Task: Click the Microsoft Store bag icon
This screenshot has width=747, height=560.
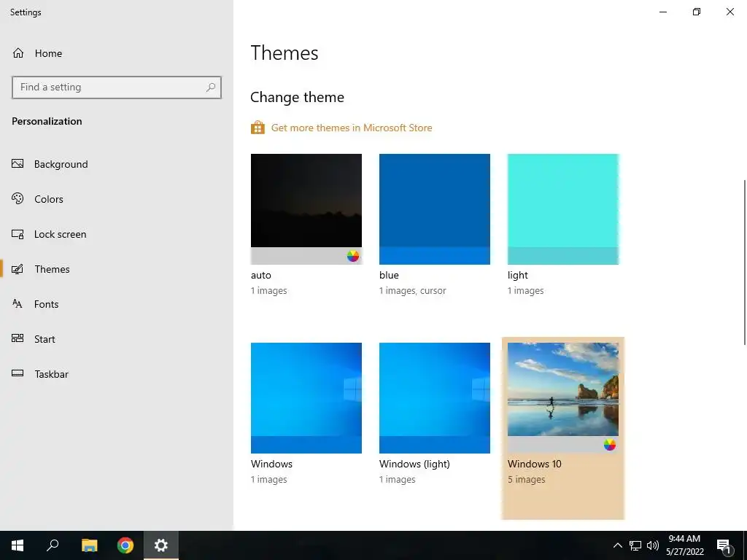Action: pyautogui.click(x=258, y=128)
